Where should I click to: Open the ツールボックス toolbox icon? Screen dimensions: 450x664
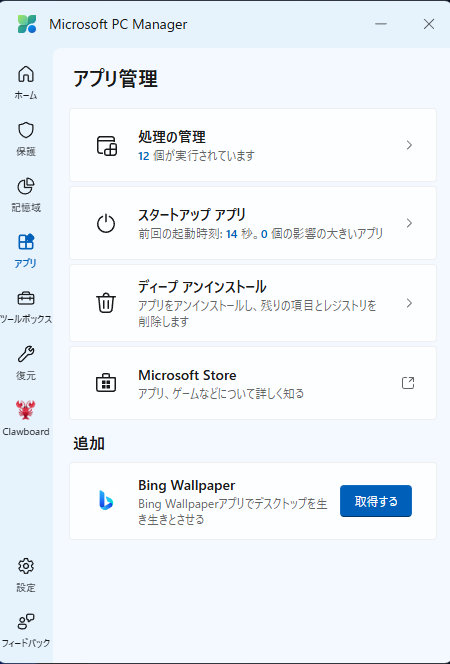click(26, 298)
